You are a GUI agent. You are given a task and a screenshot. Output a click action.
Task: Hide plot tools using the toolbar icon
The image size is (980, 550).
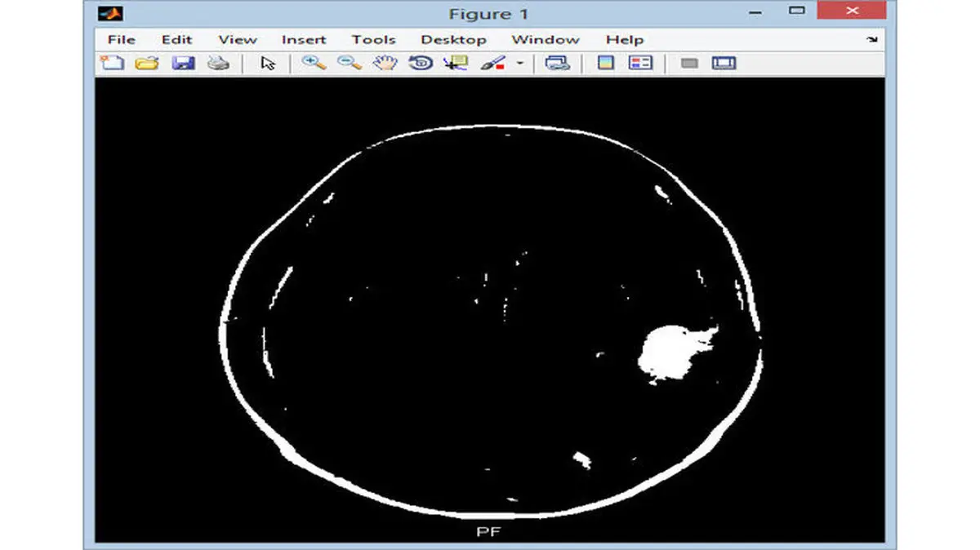click(689, 63)
